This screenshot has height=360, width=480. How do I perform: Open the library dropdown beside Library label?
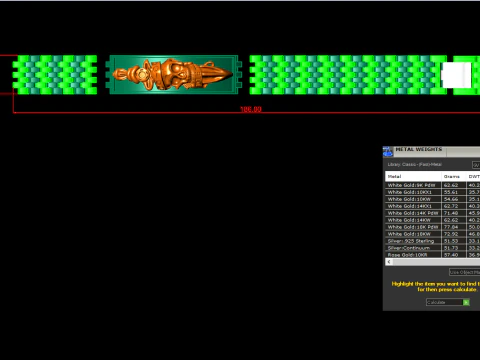click(x=476, y=165)
